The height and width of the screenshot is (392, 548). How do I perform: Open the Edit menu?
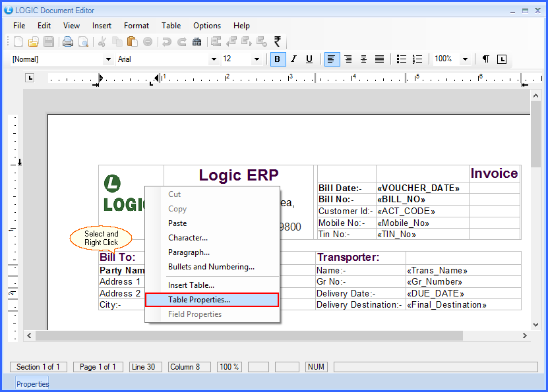[44, 26]
